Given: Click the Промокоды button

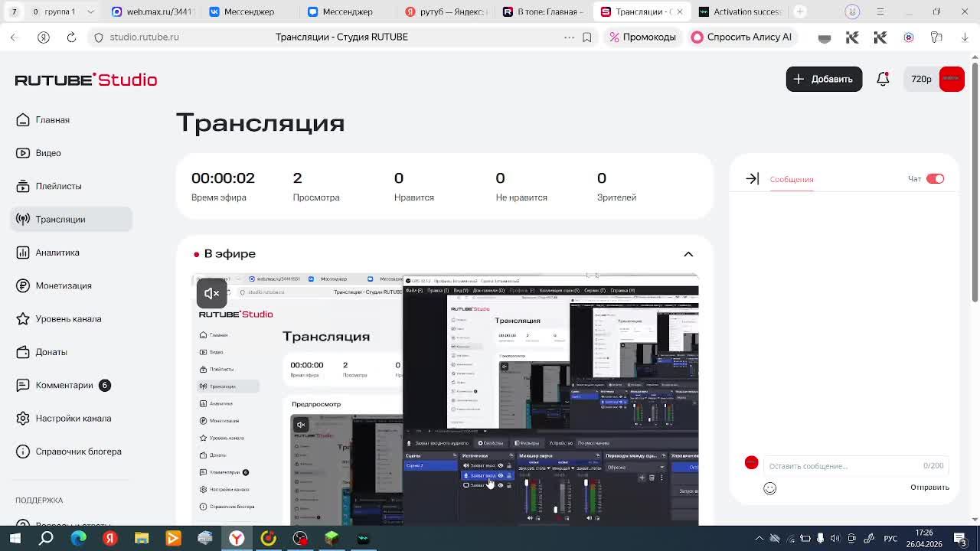Looking at the screenshot, I should (642, 37).
